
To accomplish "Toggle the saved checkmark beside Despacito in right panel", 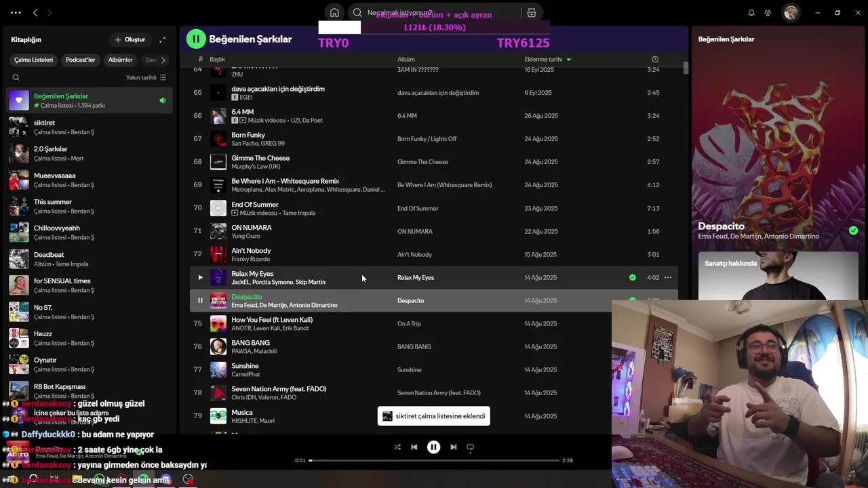I will click(x=853, y=230).
